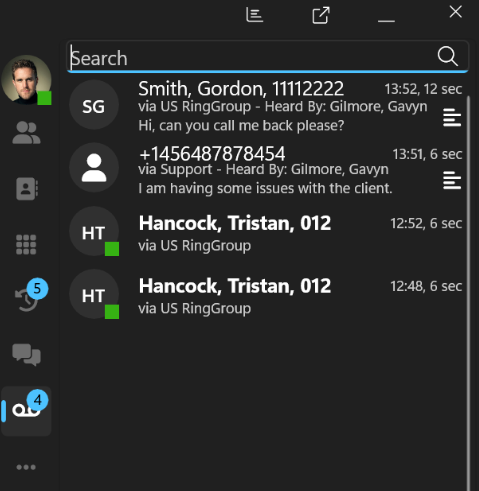This screenshot has height=491, width=479.
Task: Show transcript for +1456487878454 voicemail
Action: point(452,180)
